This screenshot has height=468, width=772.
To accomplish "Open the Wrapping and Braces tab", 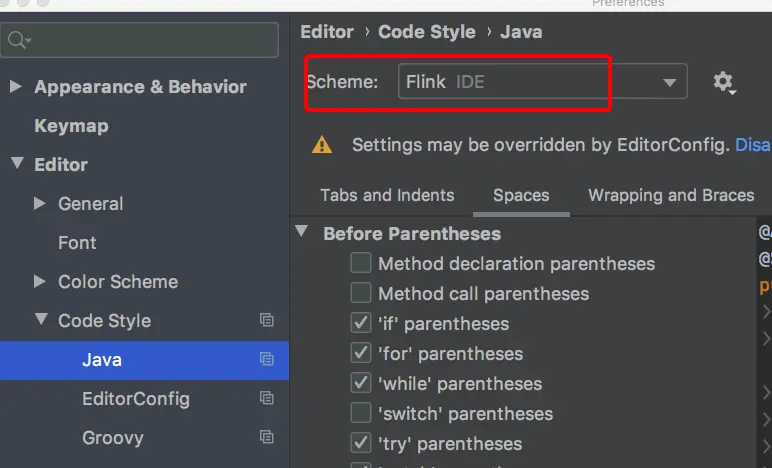I will tap(671, 195).
